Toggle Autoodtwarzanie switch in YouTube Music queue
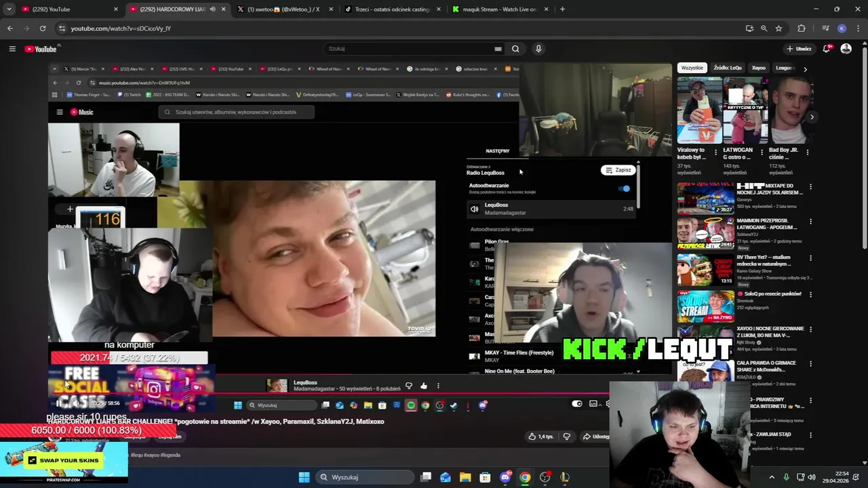The height and width of the screenshot is (488, 868). point(625,188)
